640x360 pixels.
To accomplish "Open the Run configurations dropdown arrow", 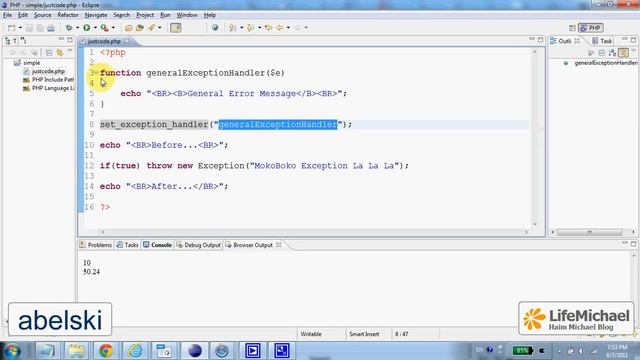I will [x=95, y=28].
